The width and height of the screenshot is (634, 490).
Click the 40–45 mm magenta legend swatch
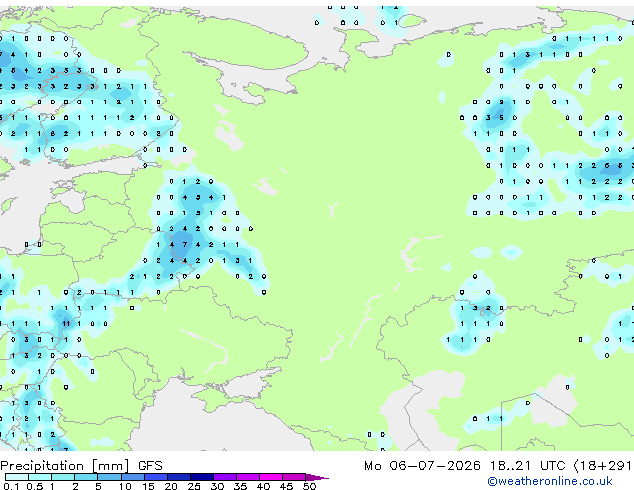point(271,477)
